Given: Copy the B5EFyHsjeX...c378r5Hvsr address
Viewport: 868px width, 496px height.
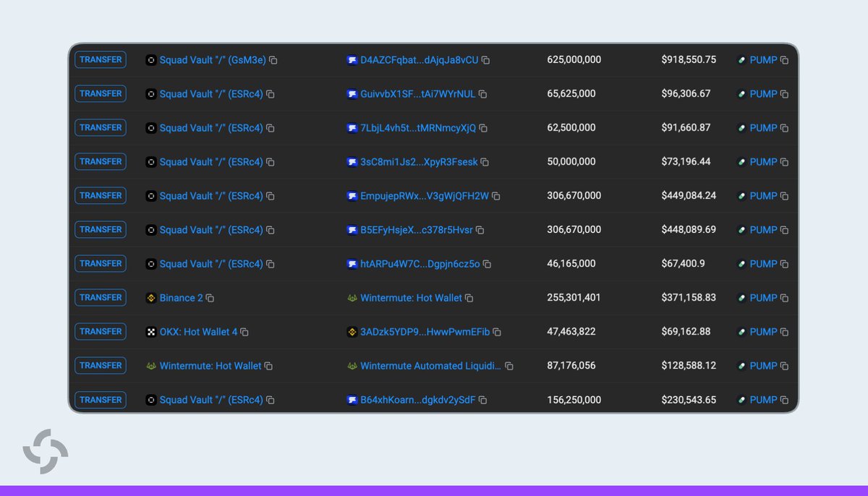Looking at the screenshot, I should pyautogui.click(x=480, y=230).
